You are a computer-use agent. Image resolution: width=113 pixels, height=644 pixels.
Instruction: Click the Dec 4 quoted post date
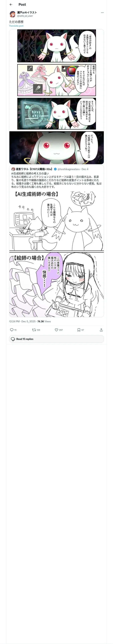coord(85,169)
